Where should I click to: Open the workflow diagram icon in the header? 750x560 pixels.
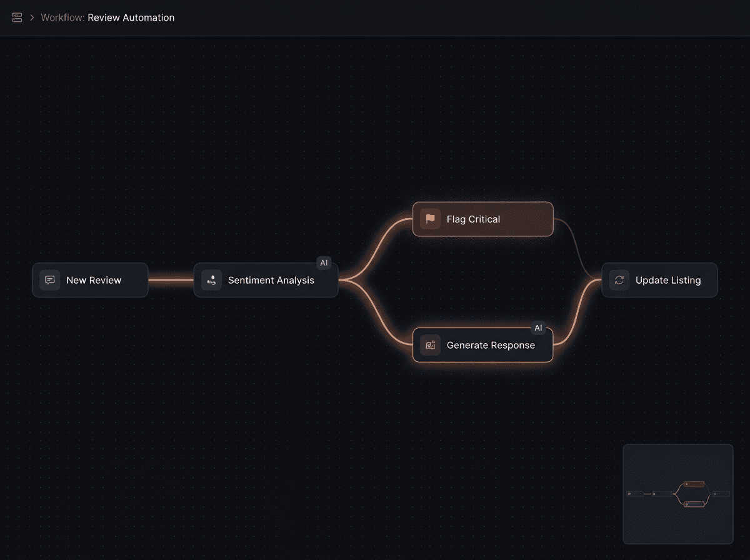click(x=17, y=17)
